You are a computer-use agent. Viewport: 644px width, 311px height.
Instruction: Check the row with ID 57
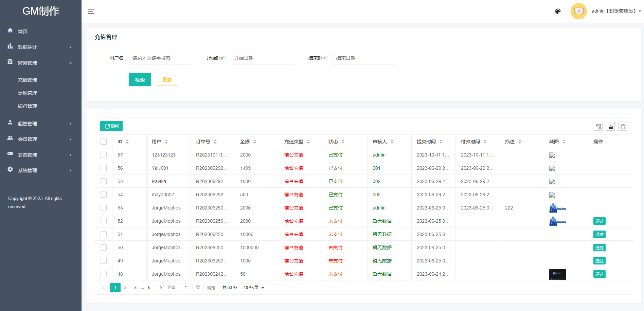point(104,155)
